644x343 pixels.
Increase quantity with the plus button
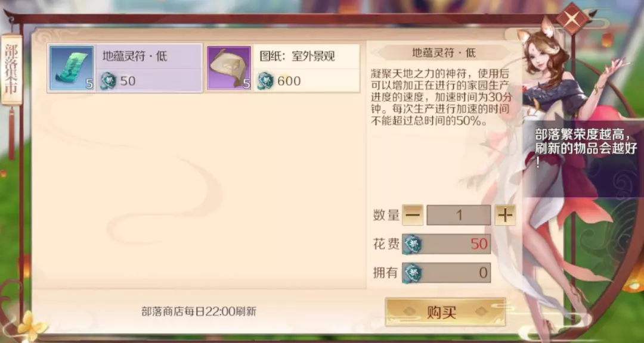(505, 216)
